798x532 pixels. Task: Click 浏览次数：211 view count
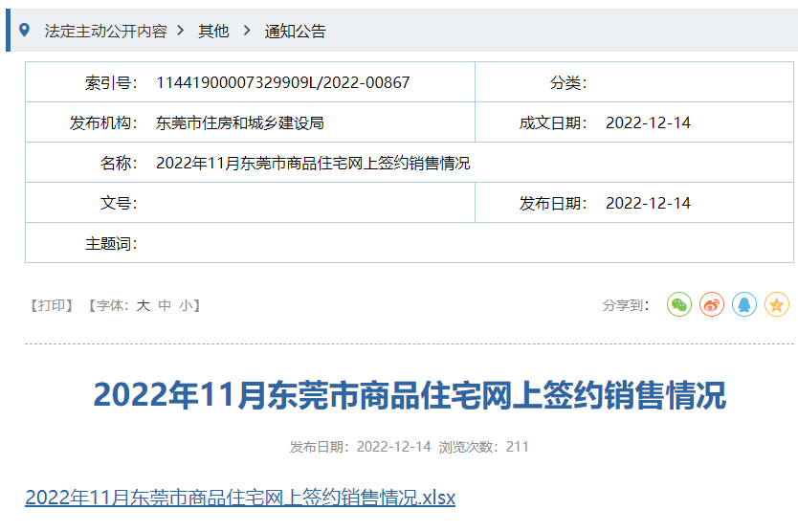[483, 447]
